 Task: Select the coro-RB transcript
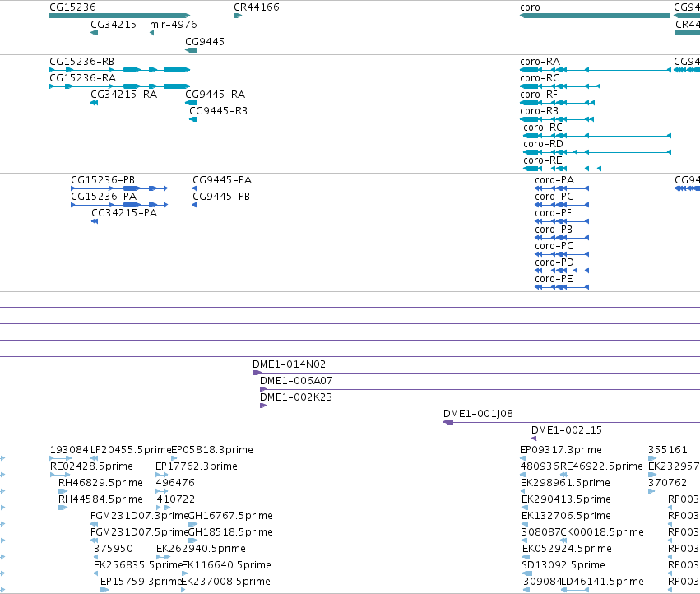[x=557, y=119]
